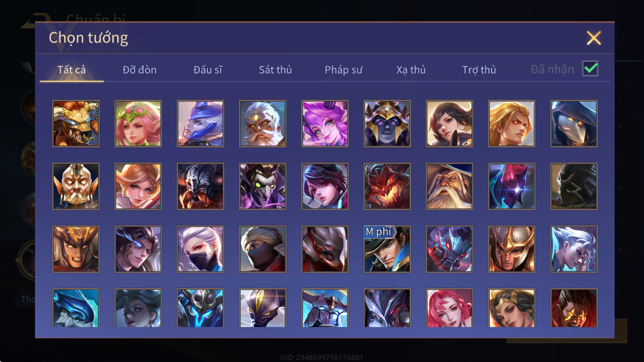The height and width of the screenshot is (362, 644).
Task: Uncheck the "Đã nhận" checkbox
Action: click(590, 69)
